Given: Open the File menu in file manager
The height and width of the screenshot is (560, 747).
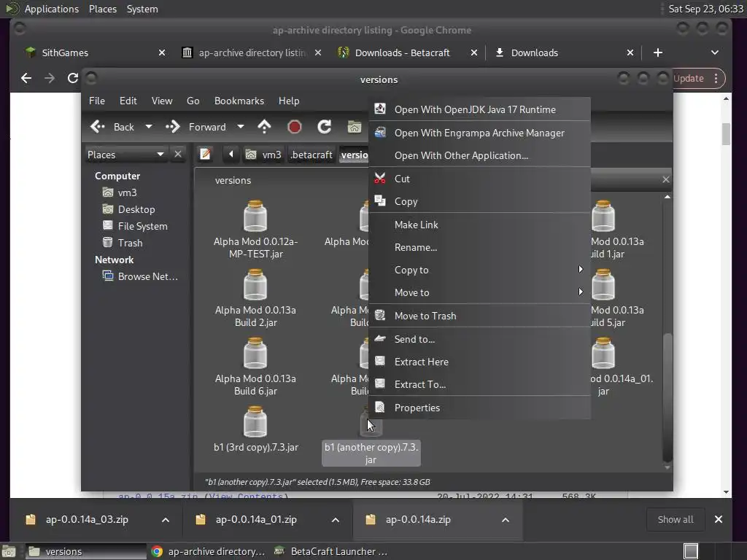Looking at the screenshot, I should pyautogui.click(x=97, y=101).
